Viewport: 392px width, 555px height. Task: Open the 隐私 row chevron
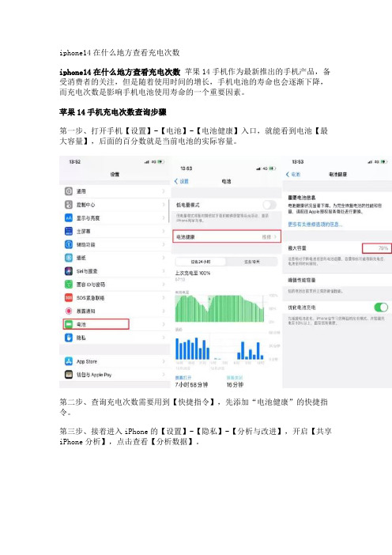coord(164,338)
